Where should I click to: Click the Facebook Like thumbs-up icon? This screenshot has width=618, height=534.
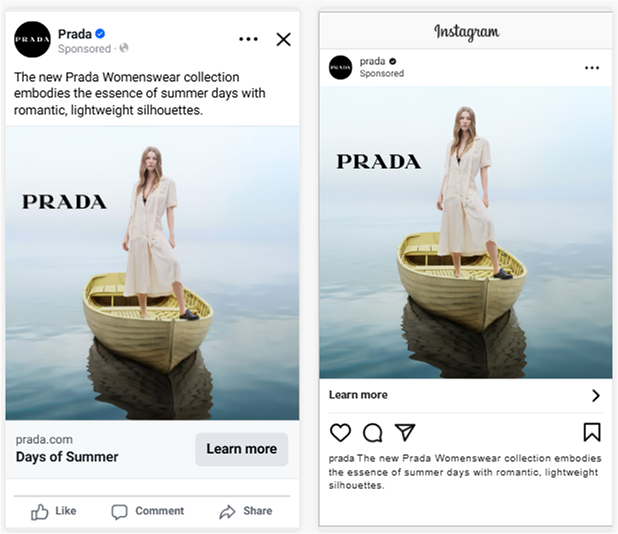(40, 512)
